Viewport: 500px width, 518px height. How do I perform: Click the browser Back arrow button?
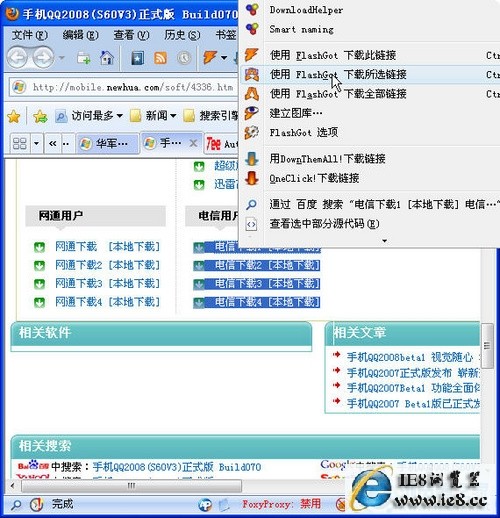click(x=18, y=58)
